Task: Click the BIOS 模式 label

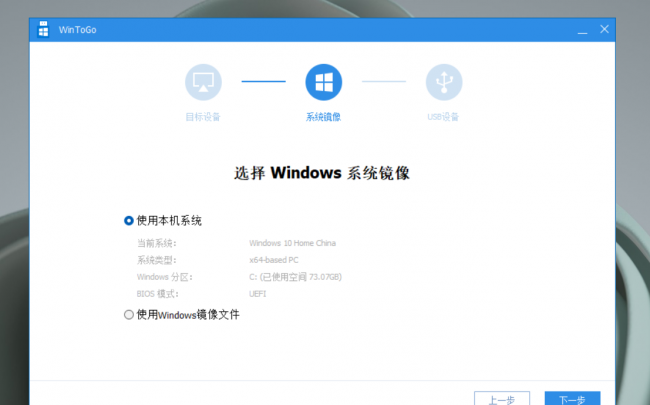Action: tap(158, 294)
